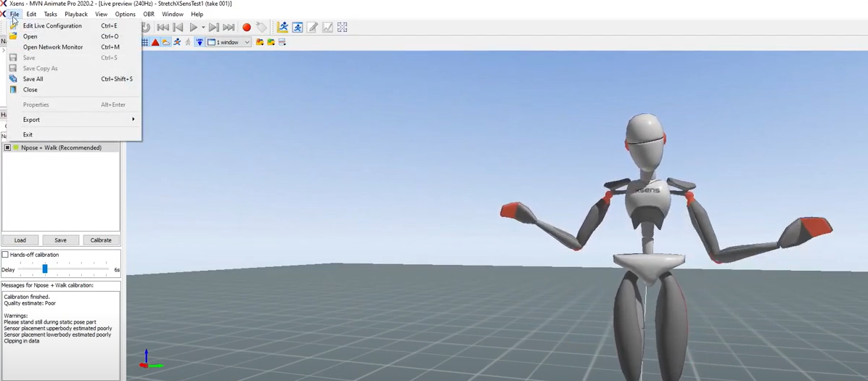
Task: Open the Help menu
Action: click(197, 14)
